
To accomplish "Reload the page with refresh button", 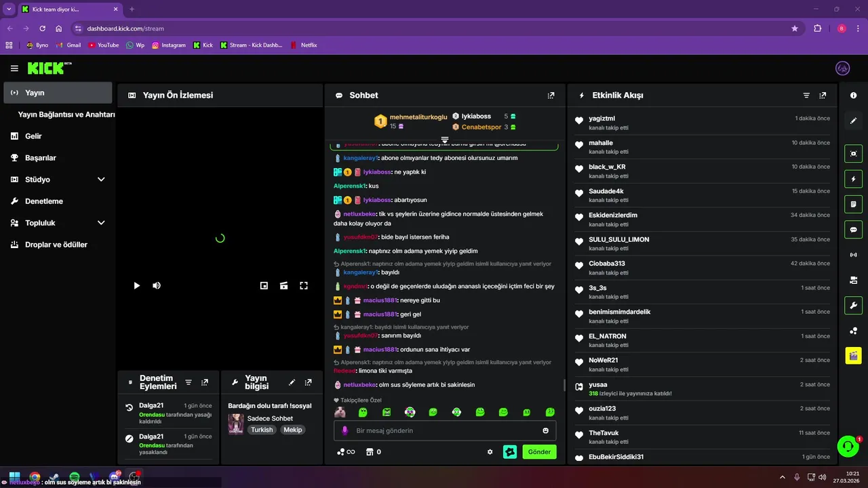I will 42,28.
